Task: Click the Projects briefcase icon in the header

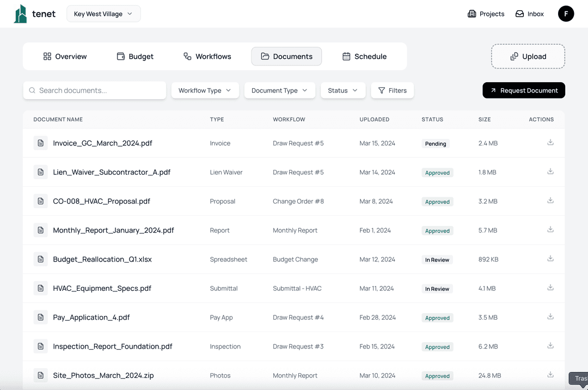Action: pos(471,13)
